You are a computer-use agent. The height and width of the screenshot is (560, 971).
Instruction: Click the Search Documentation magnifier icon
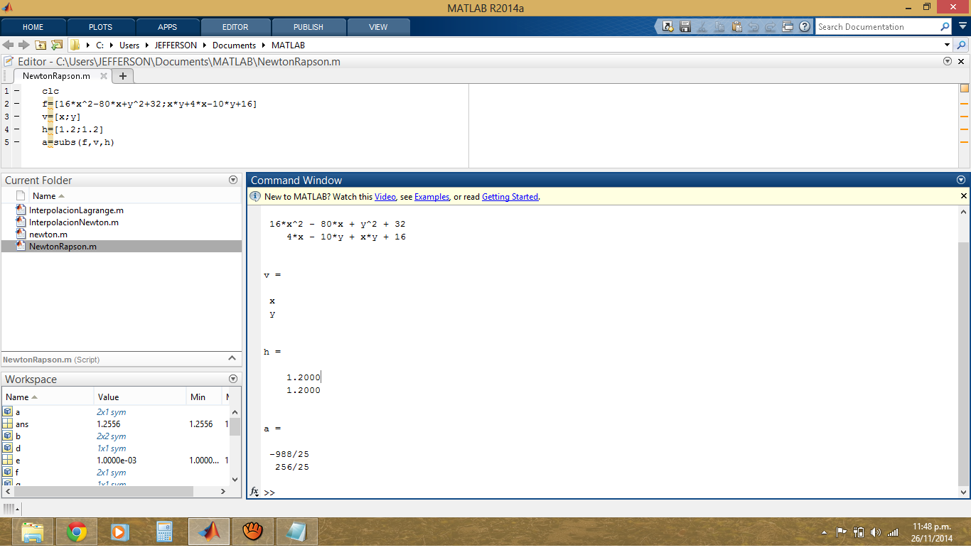[x=945, y=27]
